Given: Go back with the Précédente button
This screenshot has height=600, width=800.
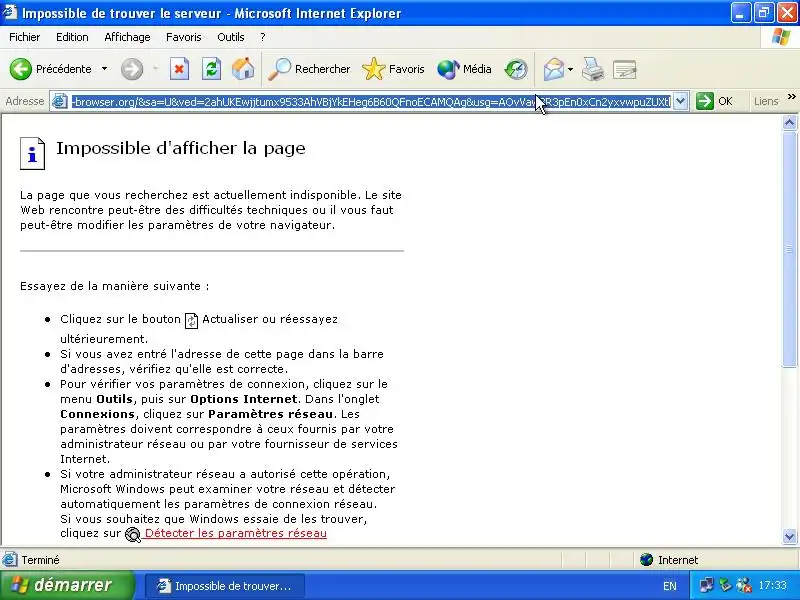Looking at the screenshot, I should tap(51, 69).
